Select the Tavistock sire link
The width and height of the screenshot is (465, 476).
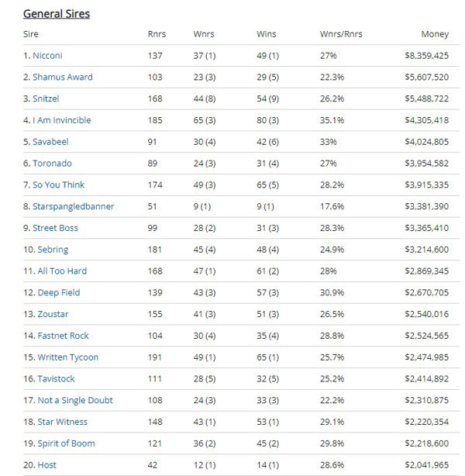pyautogui.click(x=56, y=379)
